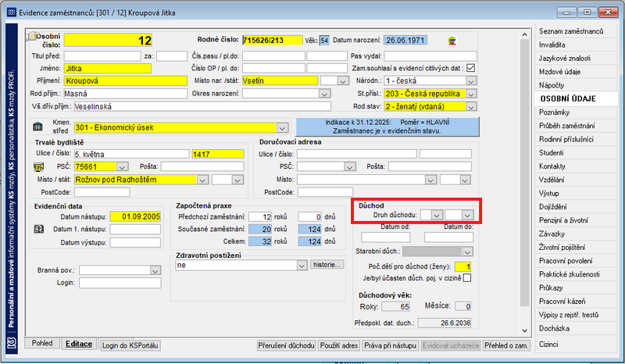Click the Datum nástupu field

135,216
